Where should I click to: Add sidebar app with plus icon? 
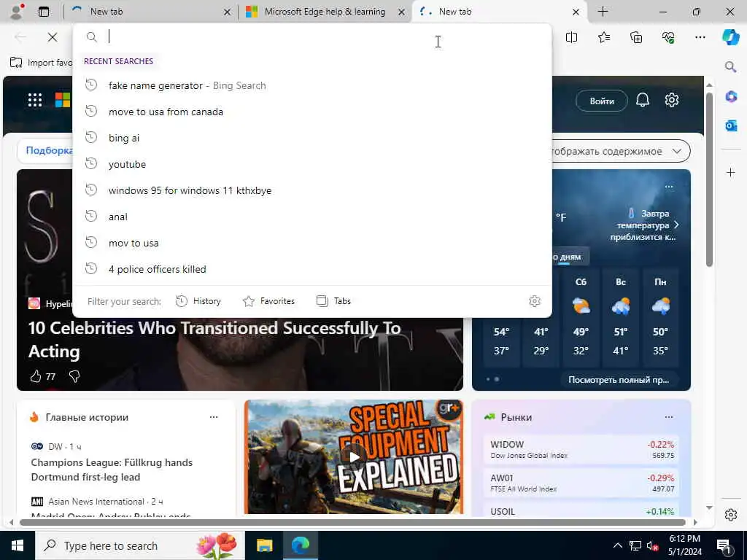731,172
